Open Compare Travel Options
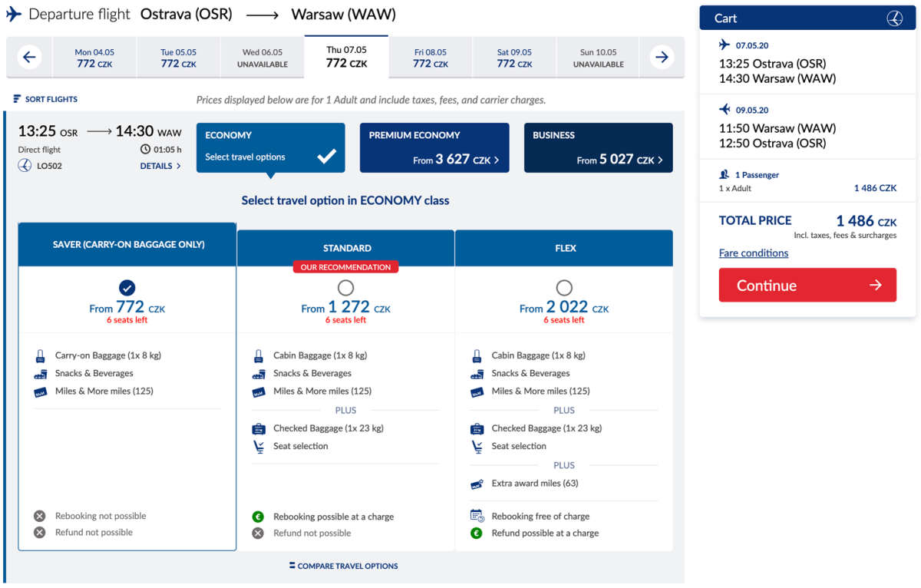Image resolution: width=921 pixels, height=588 pixels. (x=344, y=566)
